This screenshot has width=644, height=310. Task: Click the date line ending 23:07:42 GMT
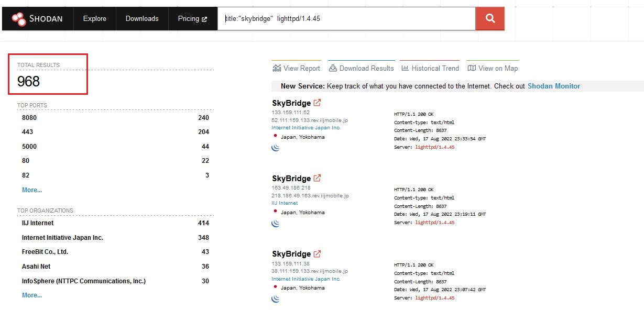click(x=440, y=290)
